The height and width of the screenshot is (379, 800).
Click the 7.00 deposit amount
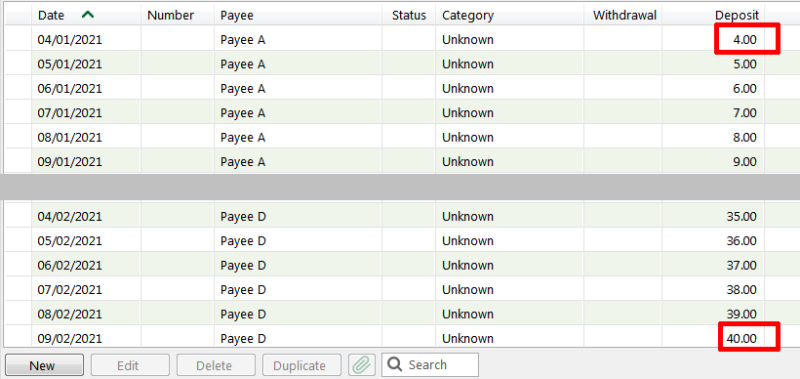pos(745,112)
